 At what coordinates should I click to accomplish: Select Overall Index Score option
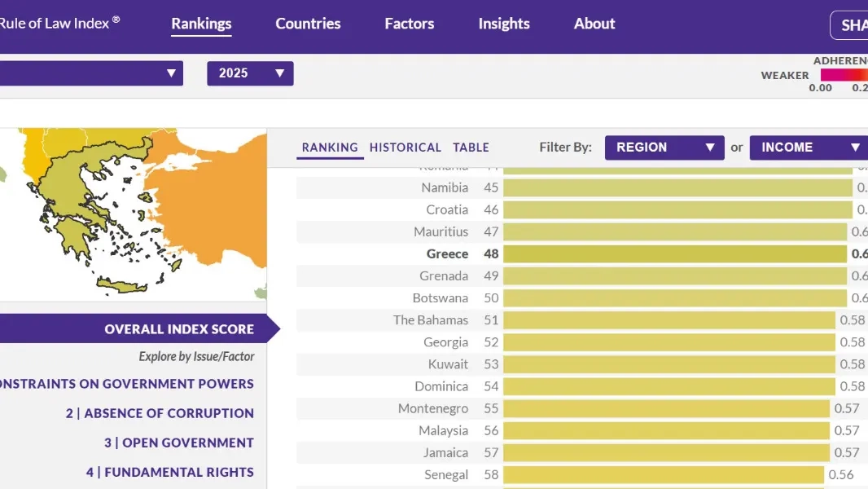pos(178,329)
